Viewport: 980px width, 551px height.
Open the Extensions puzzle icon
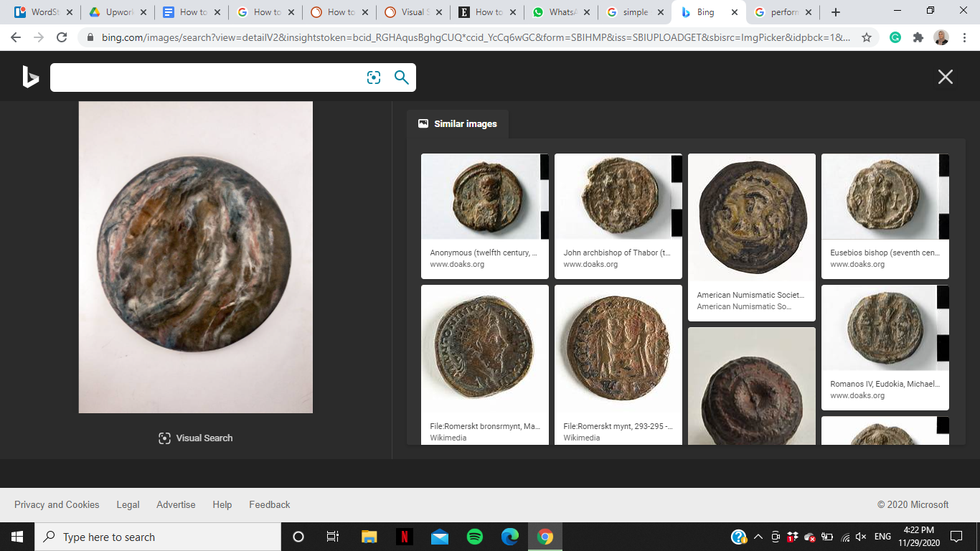pyautogui.click(x=918, y=37)
